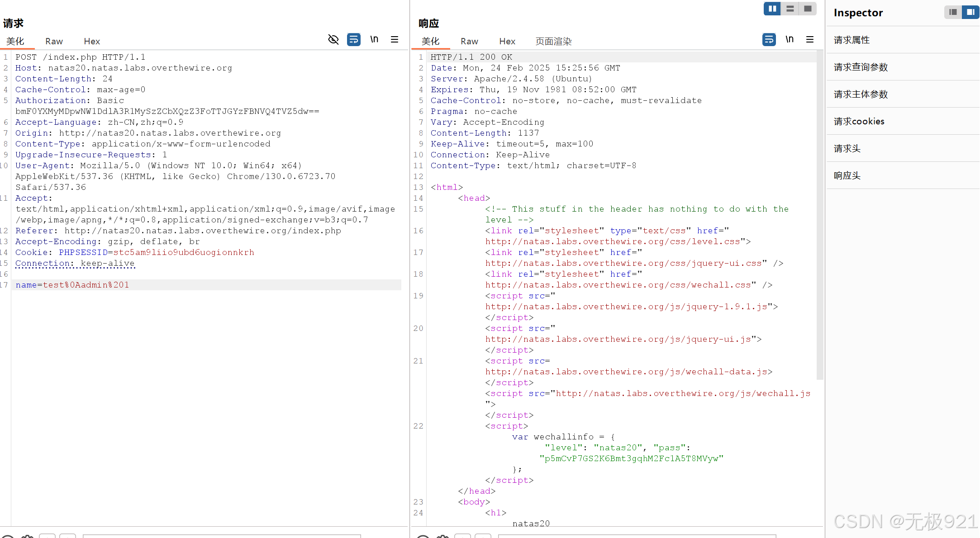980x538 pixels.
Task: Switch request view to Raw tab
Action: point(54,41)
